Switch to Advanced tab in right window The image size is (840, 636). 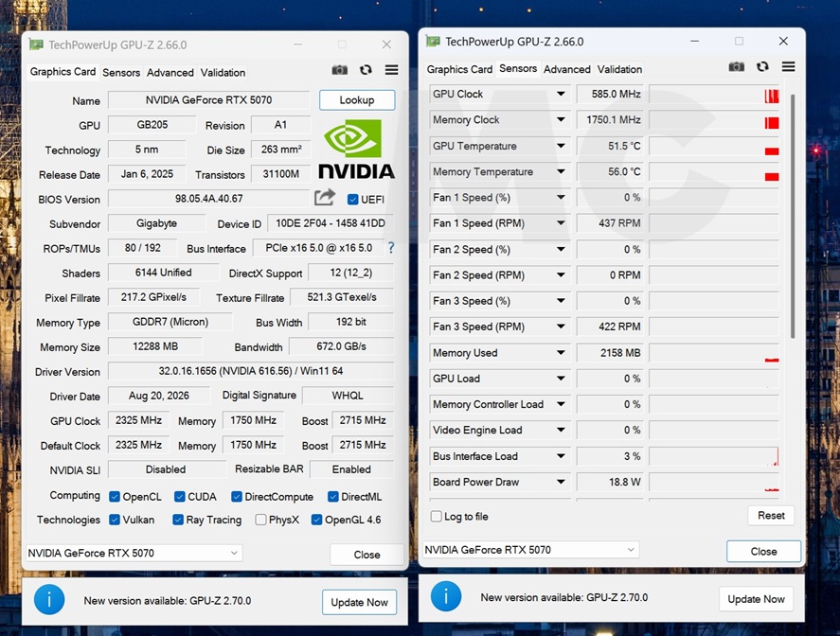click(566, 69)
